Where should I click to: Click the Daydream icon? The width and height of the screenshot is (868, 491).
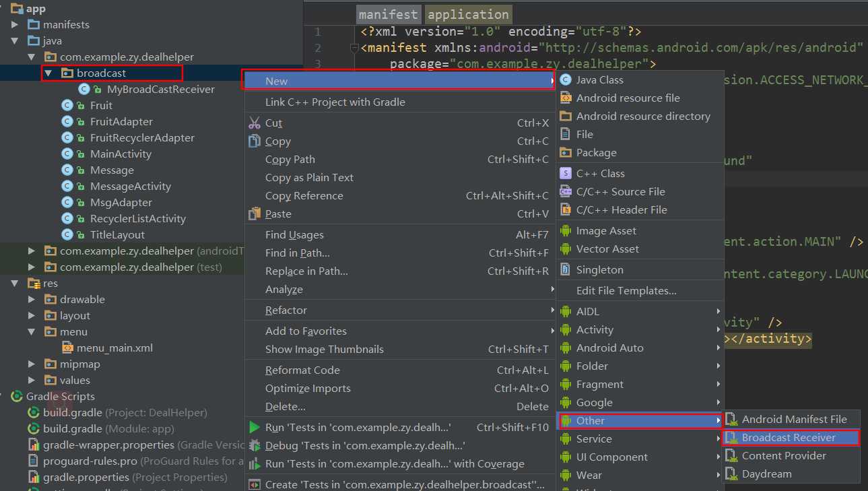731,473
